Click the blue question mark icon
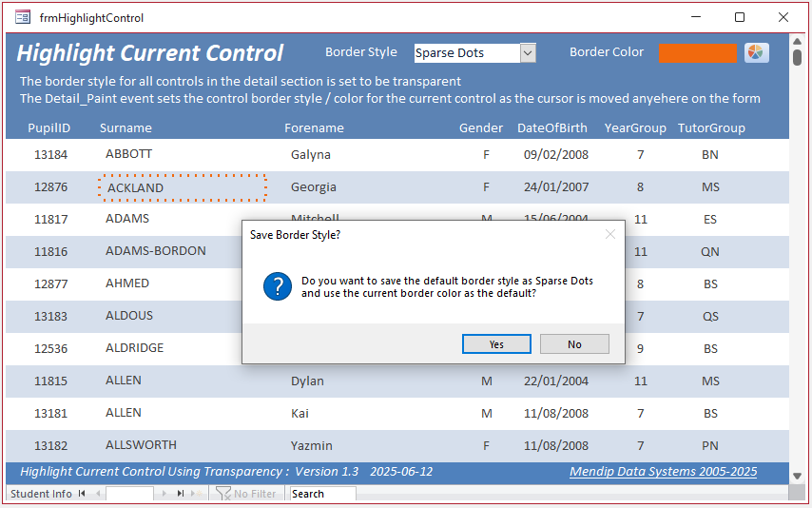 coord(278,286)
